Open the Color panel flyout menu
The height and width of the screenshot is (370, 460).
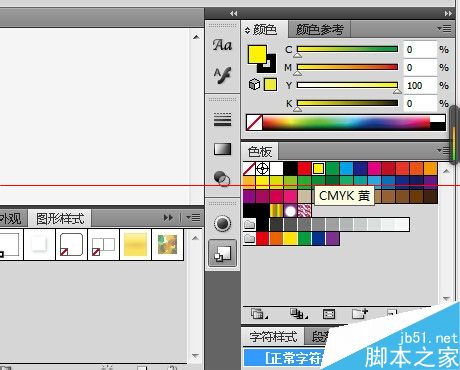click(x=445, y=29)
